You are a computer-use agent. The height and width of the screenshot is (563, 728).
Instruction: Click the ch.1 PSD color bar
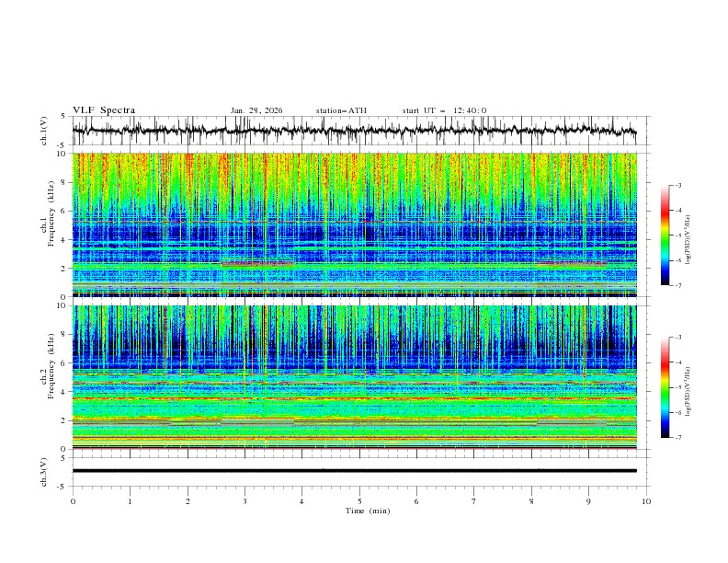[x=665, y=236]
